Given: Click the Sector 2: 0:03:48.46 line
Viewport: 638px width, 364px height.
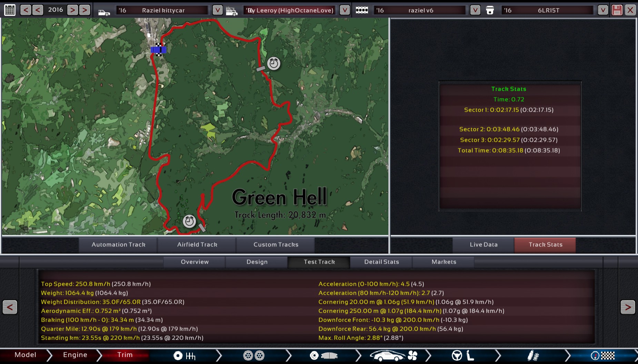Looking at the screenshot, I should point(509,129).
